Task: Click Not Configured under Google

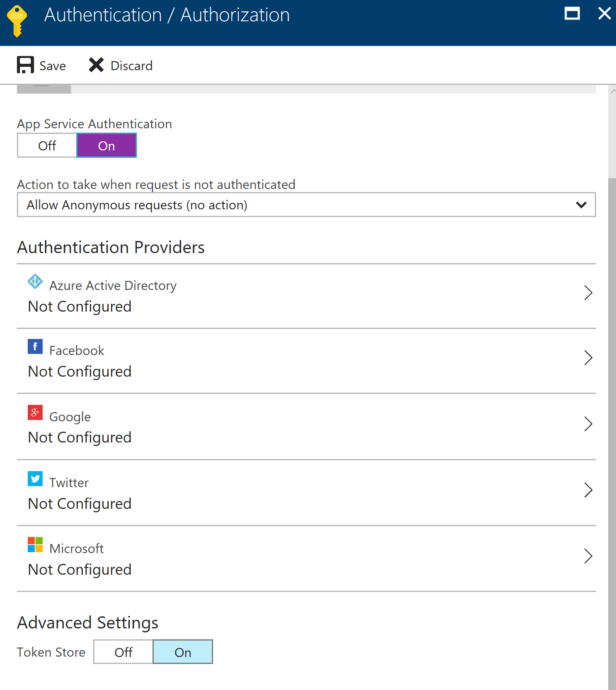Action: pyautogui.click(x=80, y=438)
